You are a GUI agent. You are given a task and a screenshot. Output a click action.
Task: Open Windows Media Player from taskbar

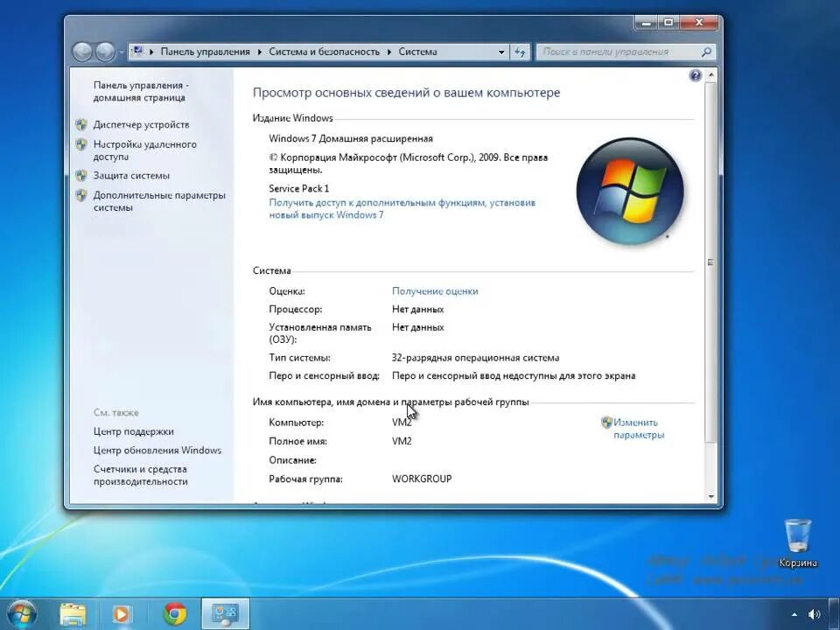[x=122, y=614]
